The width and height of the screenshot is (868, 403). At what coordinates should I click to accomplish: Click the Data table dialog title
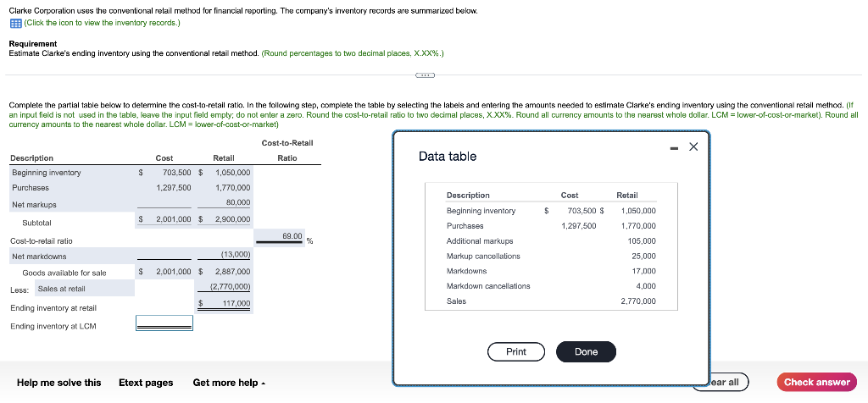[448, 157]
